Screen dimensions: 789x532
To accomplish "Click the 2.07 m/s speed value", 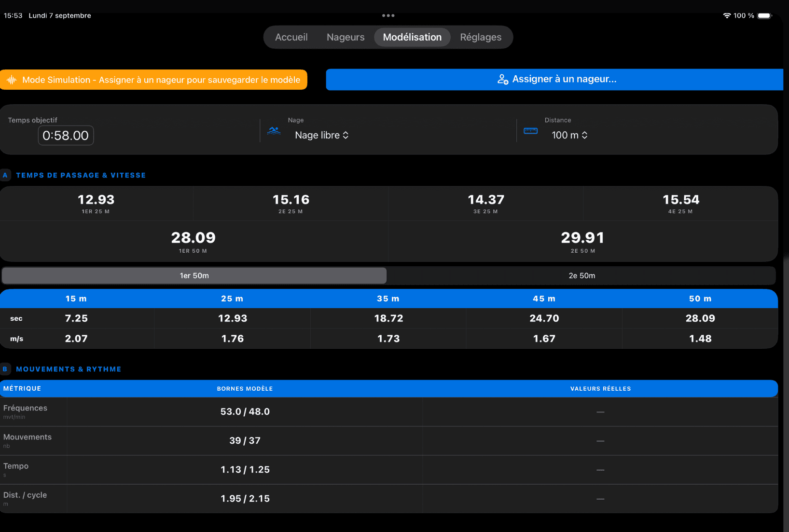I will pos(76,339).
